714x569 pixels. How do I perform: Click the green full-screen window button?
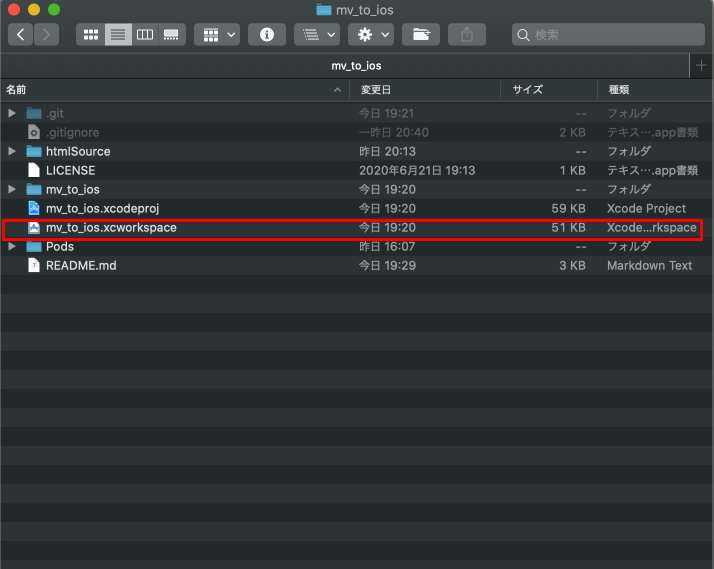54,10
